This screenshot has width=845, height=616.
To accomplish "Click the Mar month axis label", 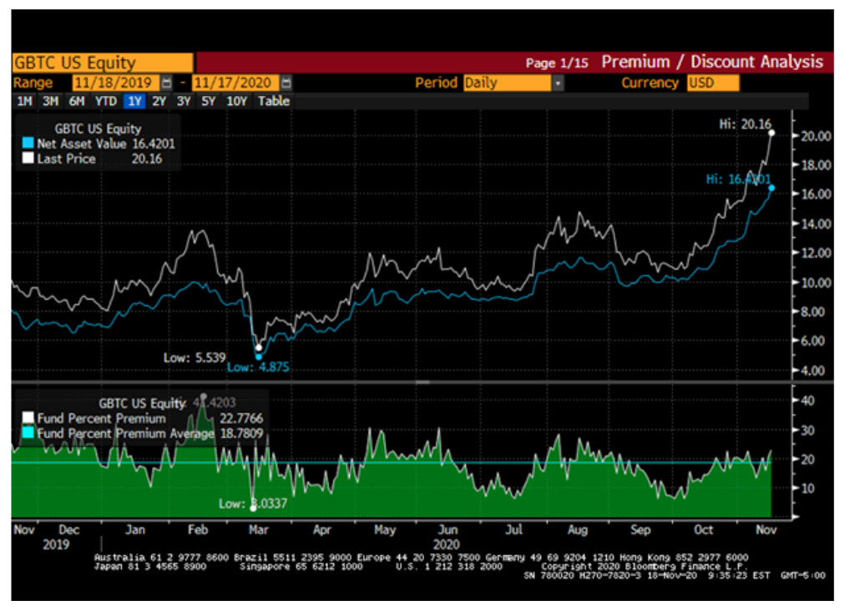I will coord(259,530).
